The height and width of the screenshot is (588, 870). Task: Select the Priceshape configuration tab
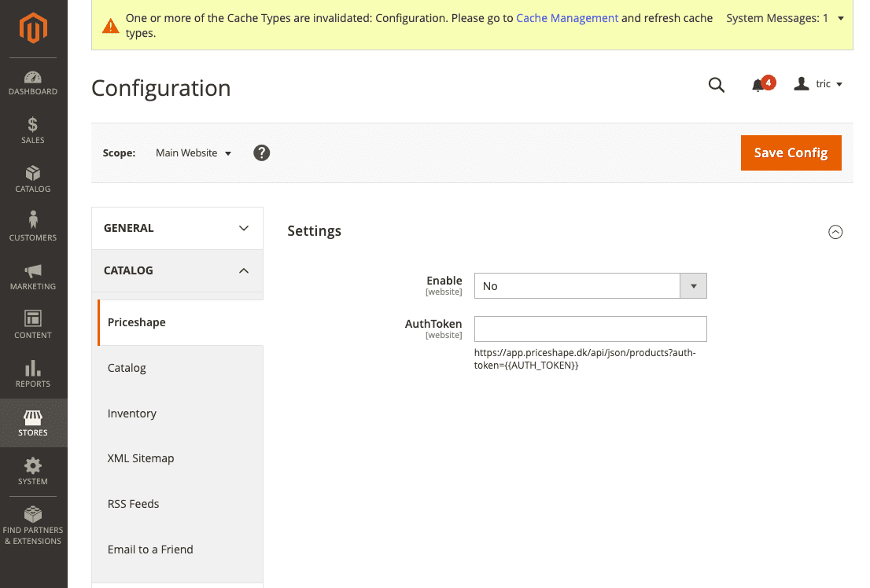point(180,323)
